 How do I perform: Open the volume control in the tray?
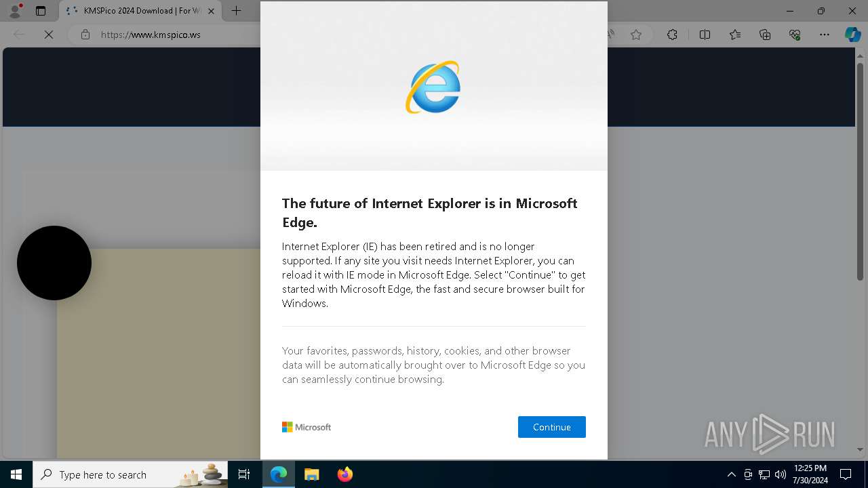(780, 474)
